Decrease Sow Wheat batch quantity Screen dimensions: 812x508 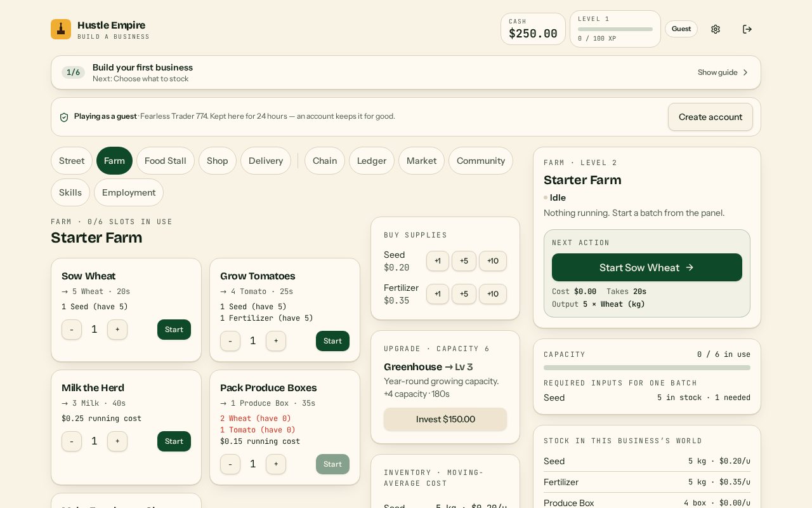point(72,330)
